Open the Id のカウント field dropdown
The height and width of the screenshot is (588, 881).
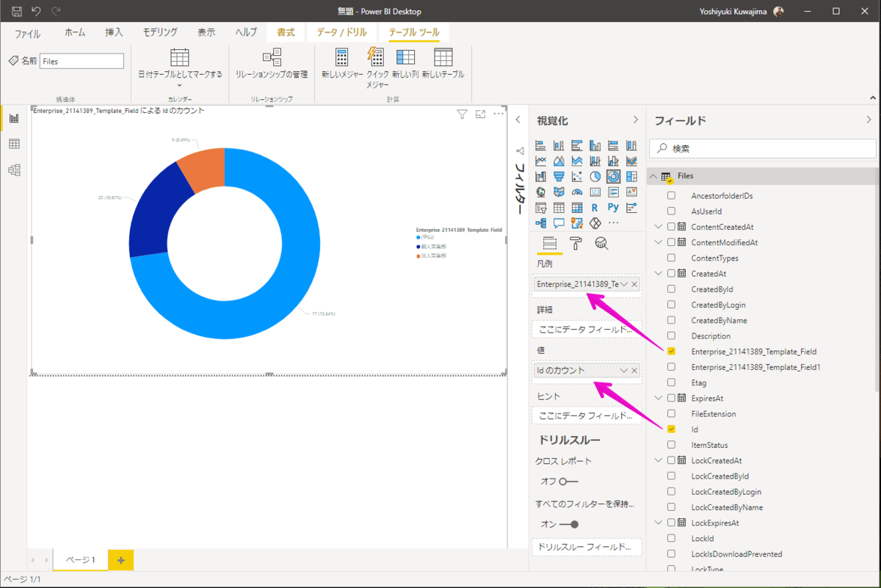coord(623,371)
